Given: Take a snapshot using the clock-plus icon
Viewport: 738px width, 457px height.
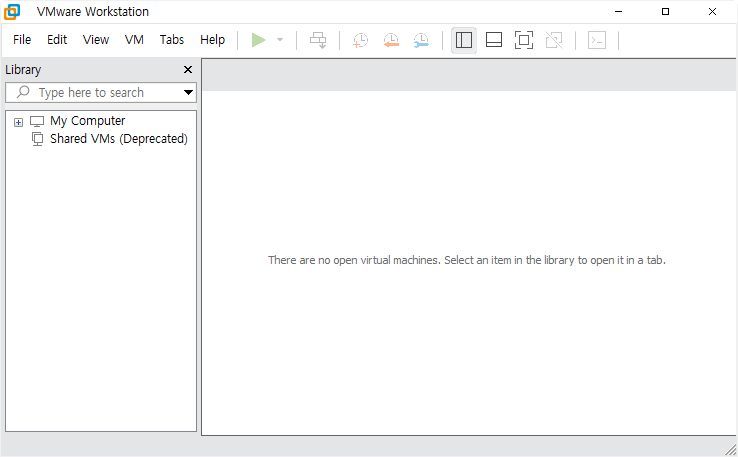Looking at the screenshot, I should (361, 40).
